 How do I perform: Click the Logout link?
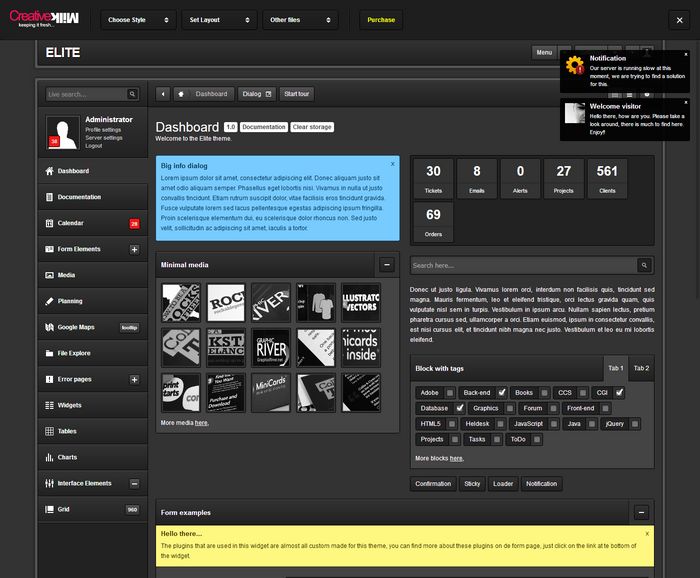tap(94, 146)
